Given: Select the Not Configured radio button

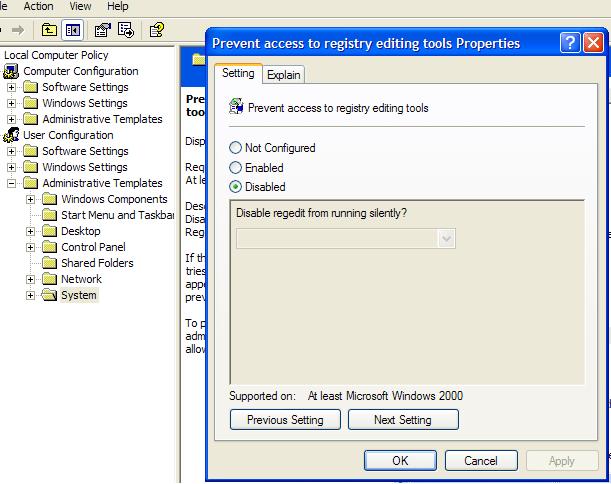Looking at the screenshot, I should pyautogui.click(x=236, y=148).
